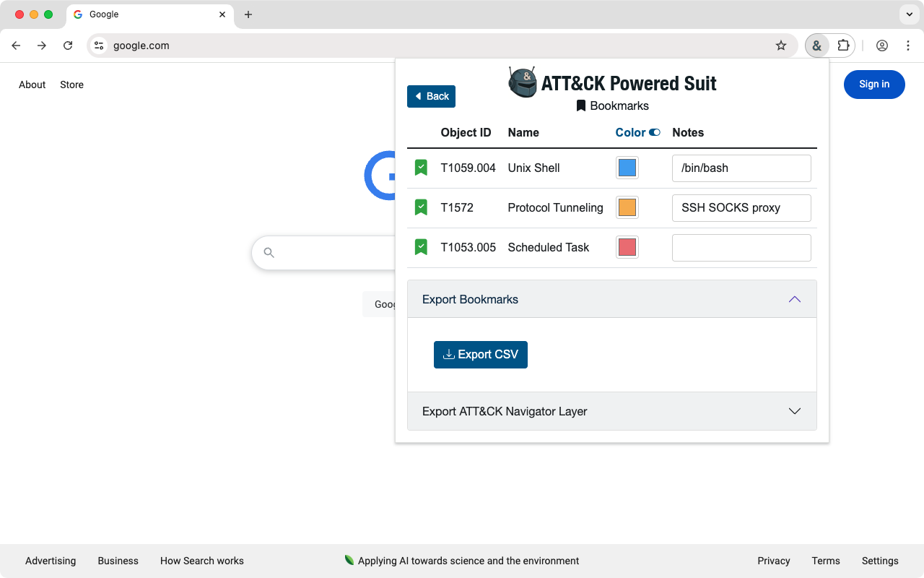The image size is (924, 578).
Task: Close the Google tab
Action: (x=223, y=14)
